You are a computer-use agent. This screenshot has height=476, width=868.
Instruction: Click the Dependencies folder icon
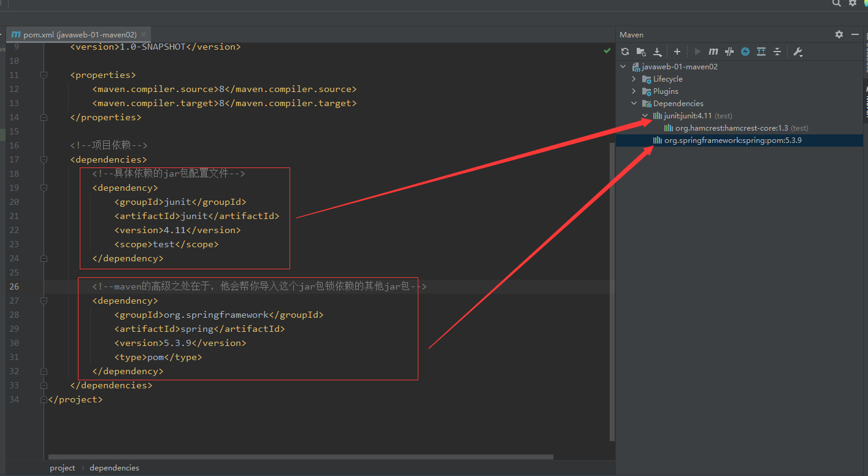point(647,104)
